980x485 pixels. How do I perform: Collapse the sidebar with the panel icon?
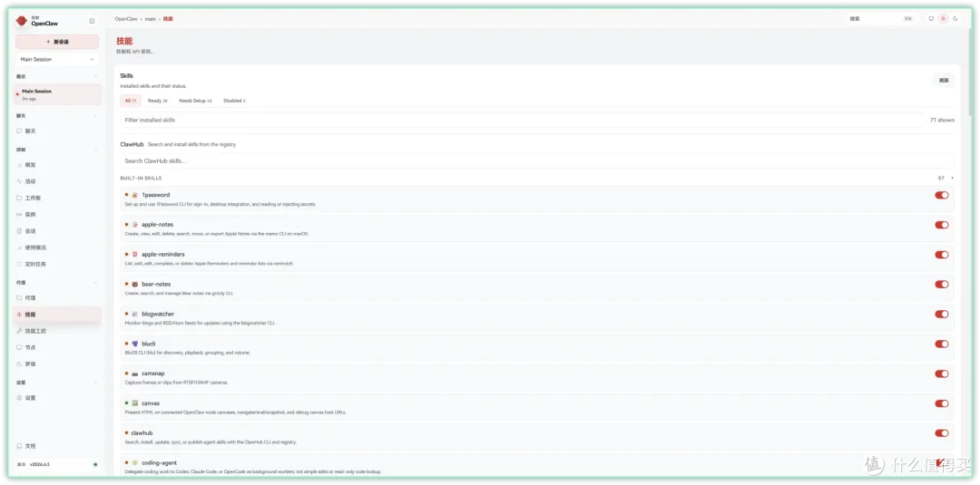click(x=92, y=21)
